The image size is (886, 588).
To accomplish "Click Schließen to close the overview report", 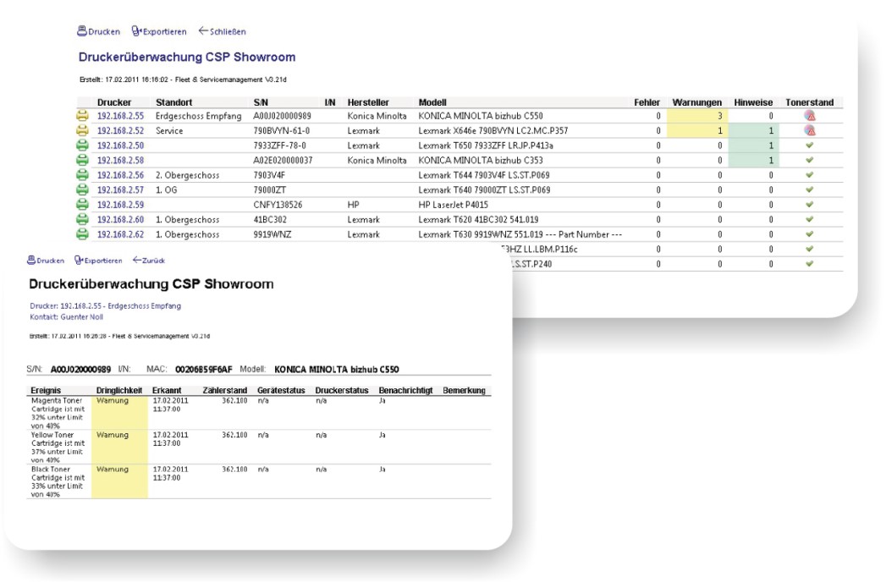I will pos(222,31).
